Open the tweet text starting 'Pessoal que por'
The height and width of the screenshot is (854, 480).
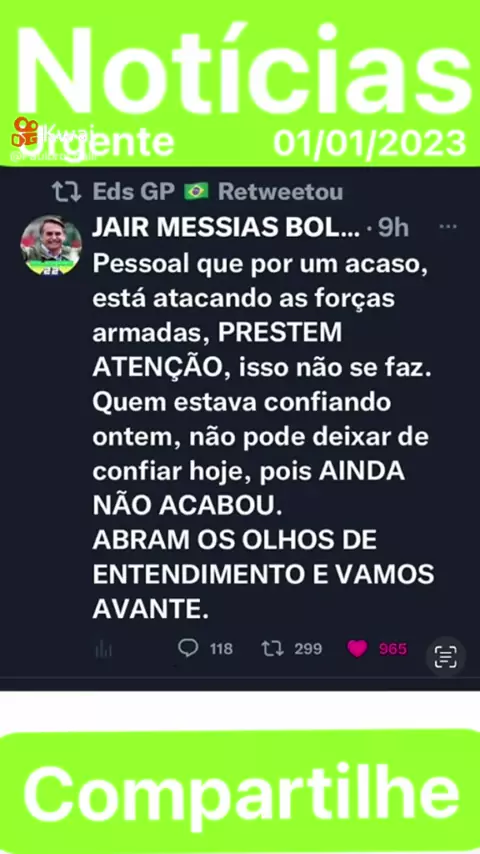[264, 437]
